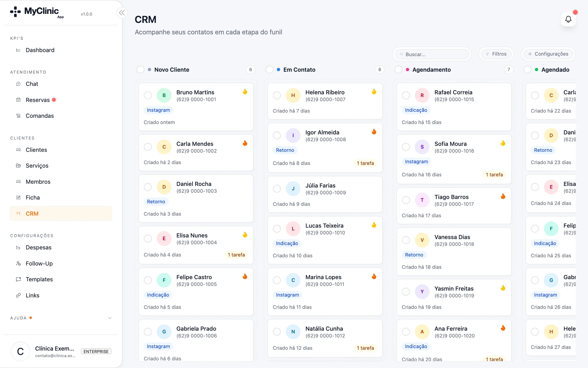Click the flame icon on Bruno Martins card

[245, 92]
